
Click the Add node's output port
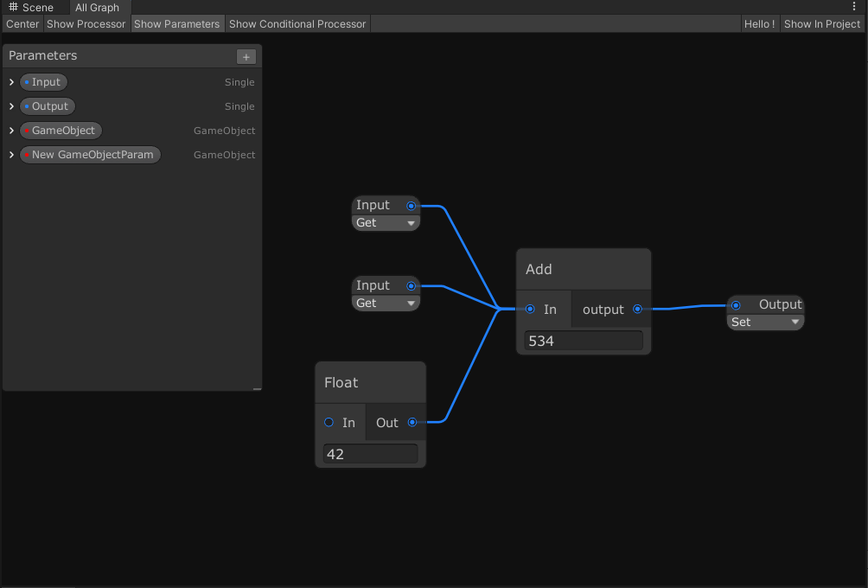point(638,309)
